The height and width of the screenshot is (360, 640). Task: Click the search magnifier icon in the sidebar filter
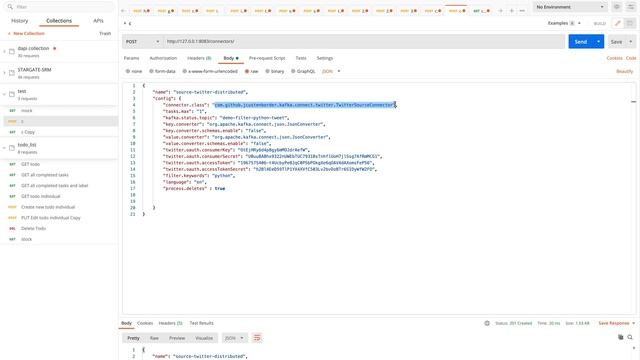(x=10, y=7)
